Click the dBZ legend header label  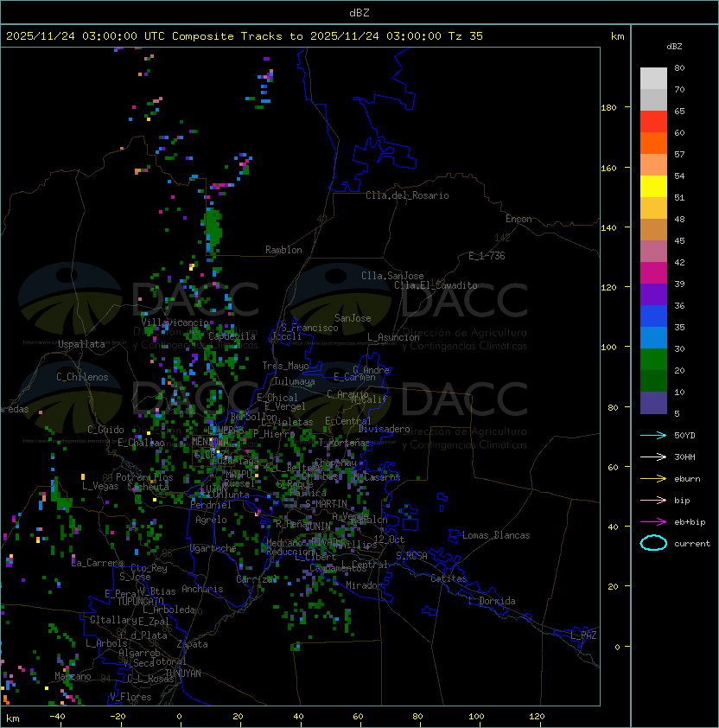674,47
